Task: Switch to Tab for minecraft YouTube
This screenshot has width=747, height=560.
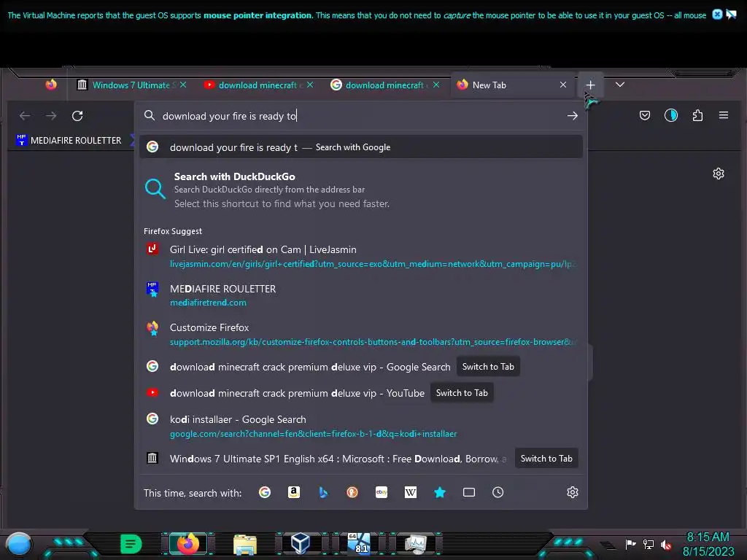Action: (x=462, y=393)
